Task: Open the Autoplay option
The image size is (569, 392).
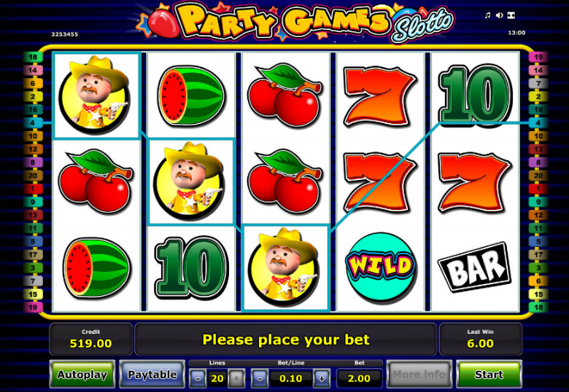Action: click(82, 375)
